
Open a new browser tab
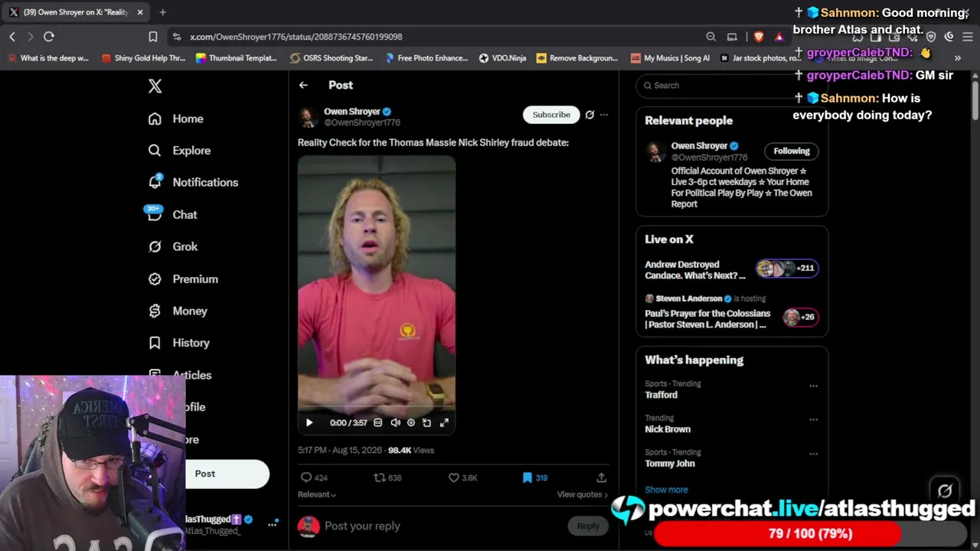(x=163, y=12)
